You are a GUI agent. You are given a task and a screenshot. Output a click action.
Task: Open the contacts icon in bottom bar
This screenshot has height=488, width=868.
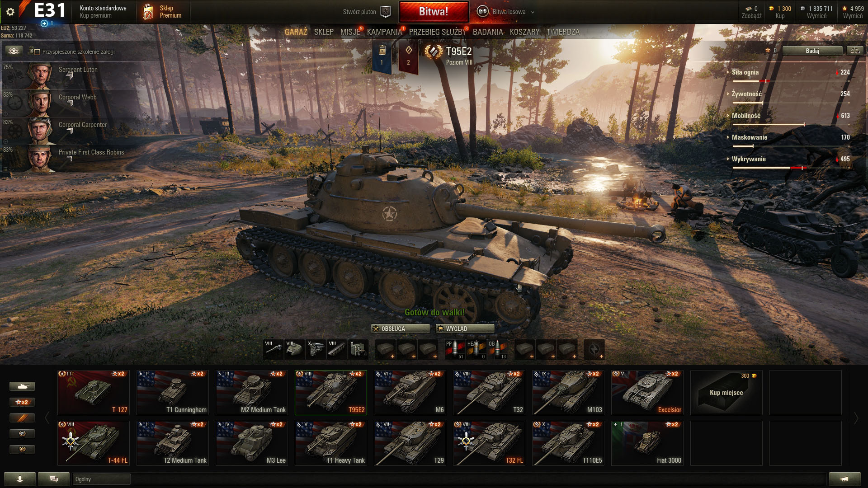[20, 479]
